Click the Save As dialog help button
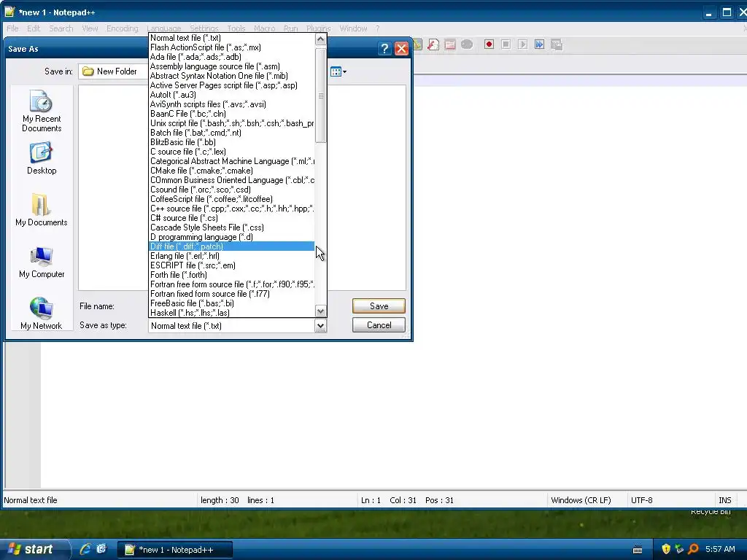747x560 pixels. pos(384,49)
